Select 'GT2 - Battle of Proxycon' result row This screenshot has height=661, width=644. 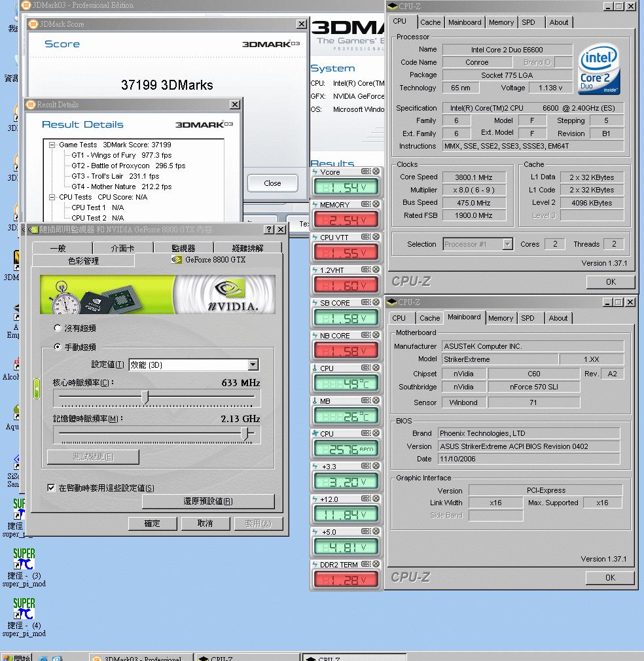(128, 166)
